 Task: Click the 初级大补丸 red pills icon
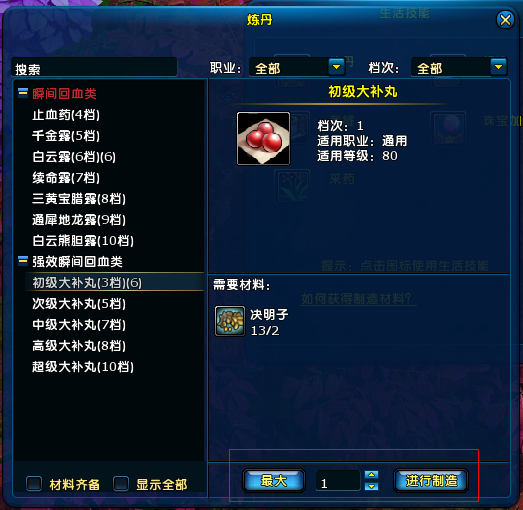point(263,138)
